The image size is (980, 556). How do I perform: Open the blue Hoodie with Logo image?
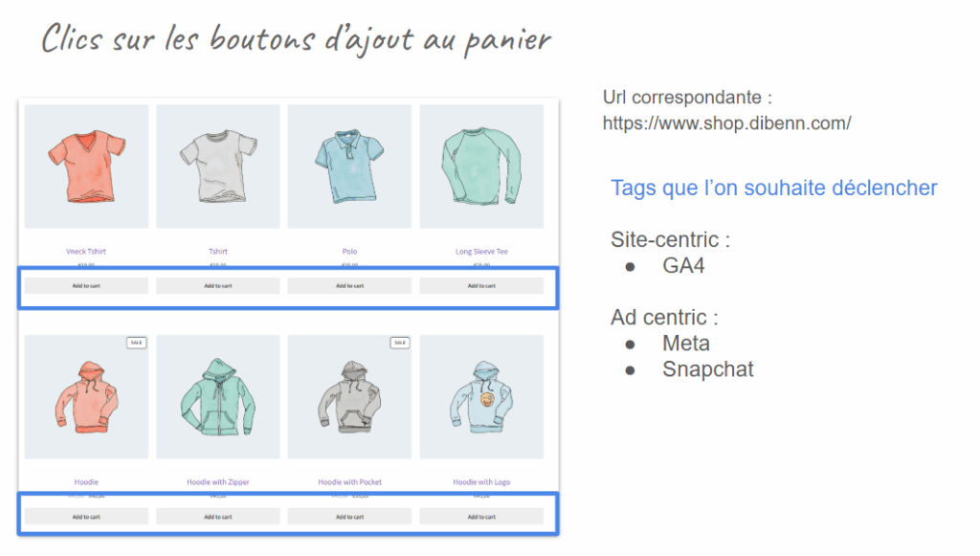pos(482,397)
